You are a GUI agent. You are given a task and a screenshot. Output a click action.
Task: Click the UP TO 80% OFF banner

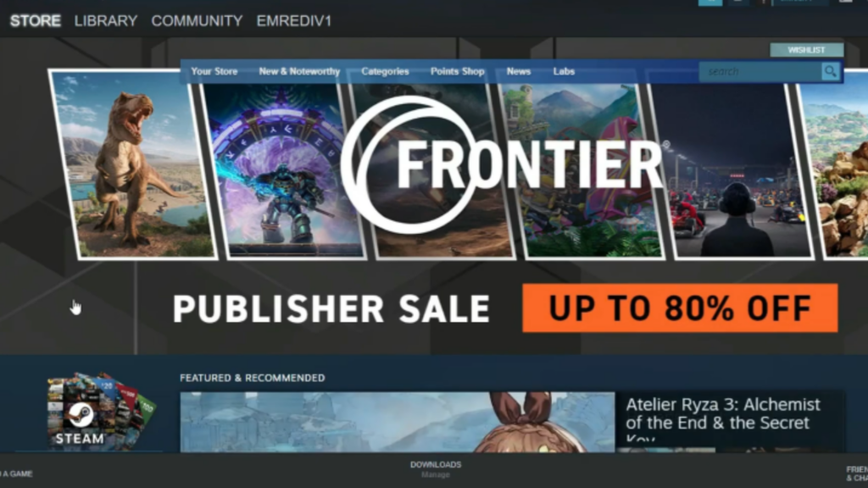680,308
